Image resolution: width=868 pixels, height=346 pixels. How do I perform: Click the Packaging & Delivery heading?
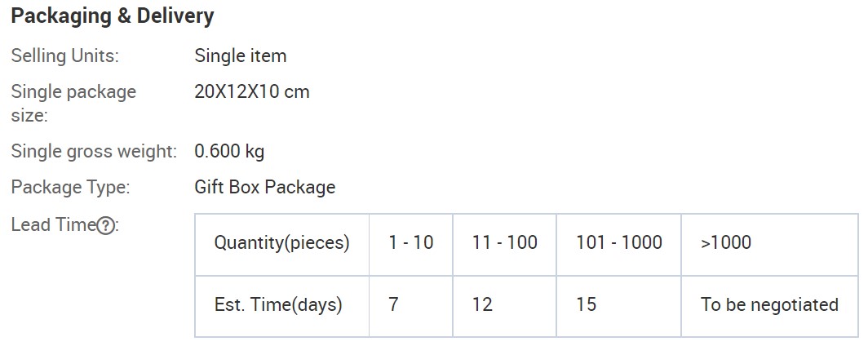(x=113, y=16)
